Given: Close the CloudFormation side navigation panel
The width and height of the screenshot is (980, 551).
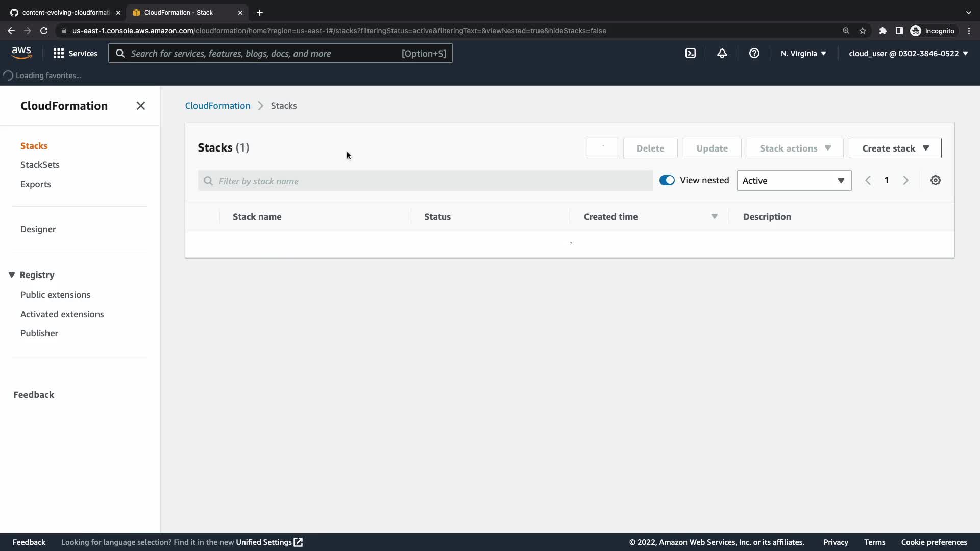Looking at the screenshot, I should [141, 106].
